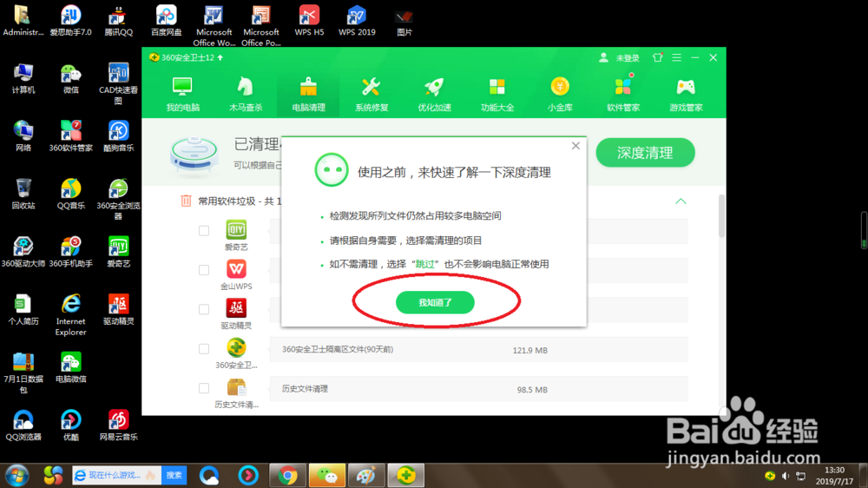Click the 我知道了 button in dialog

435,302
